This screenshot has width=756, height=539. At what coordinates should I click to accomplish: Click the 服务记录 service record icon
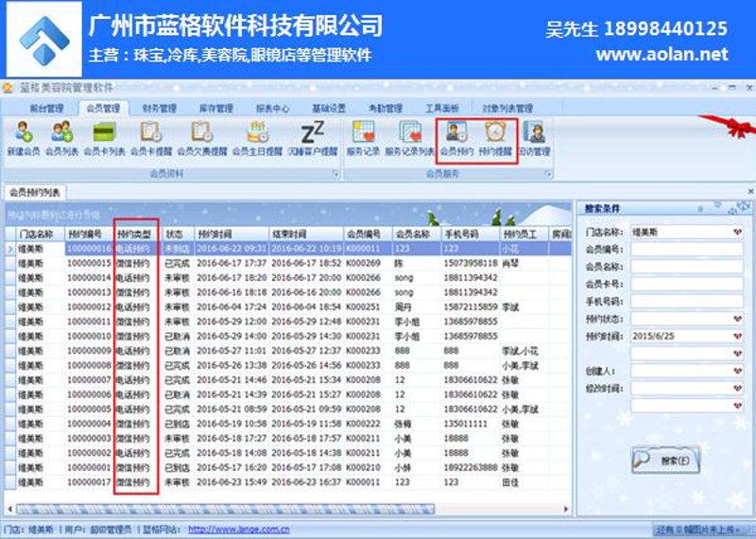pyautogui.click(x=363, y=138)
